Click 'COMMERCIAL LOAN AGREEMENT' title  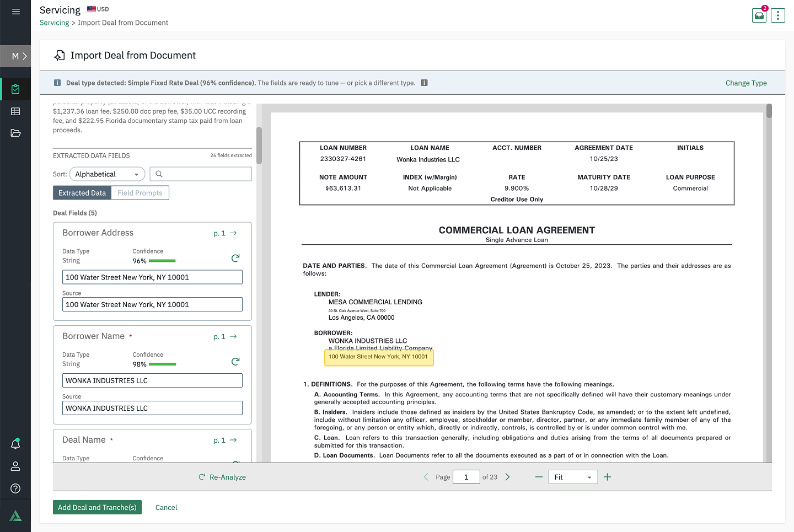(x=517, y=230)
